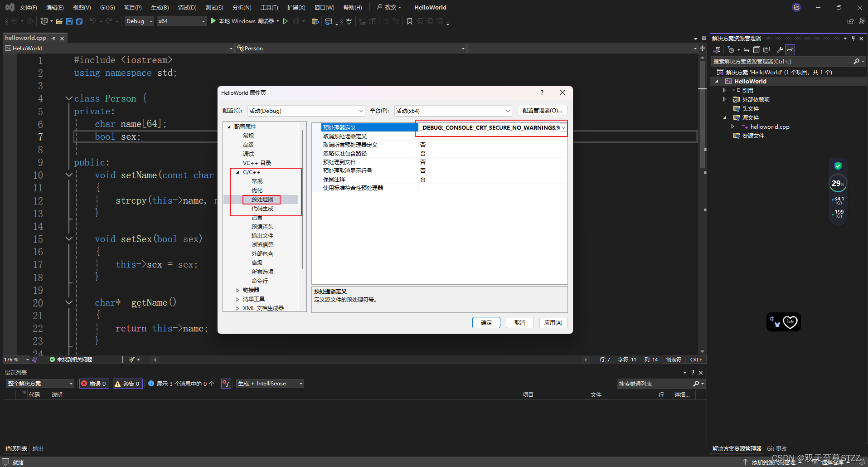
Task: Open Properties via the wrench icon
Action: click(781, 50)
